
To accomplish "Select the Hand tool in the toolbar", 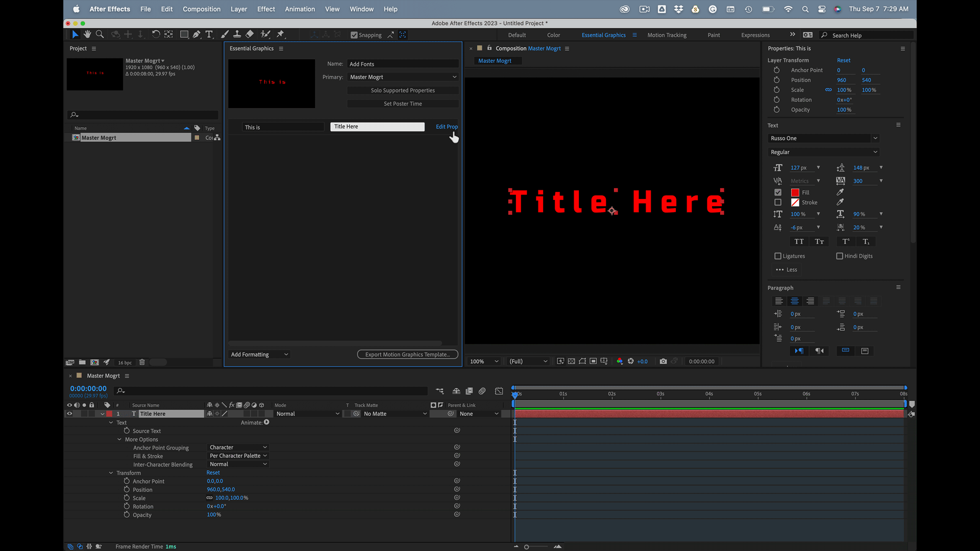I will 87,34.
